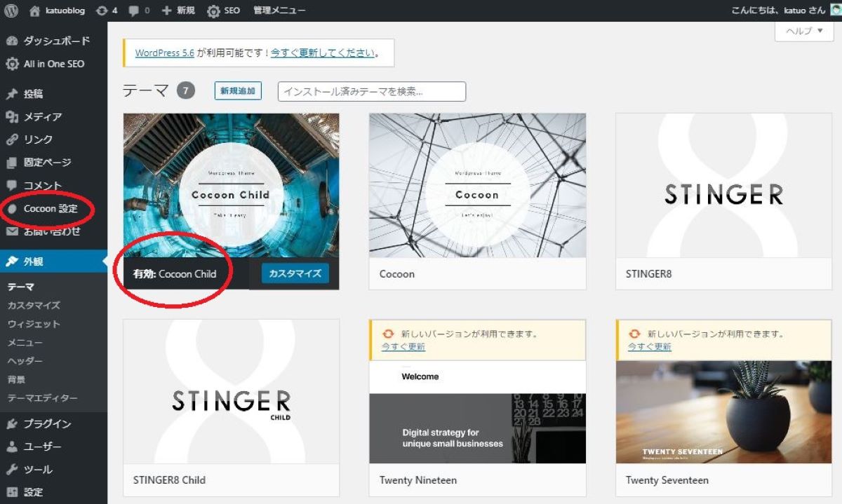Click the ダッシュボード gauge icon
Screen dimensions: 842x504
[12, 41]
